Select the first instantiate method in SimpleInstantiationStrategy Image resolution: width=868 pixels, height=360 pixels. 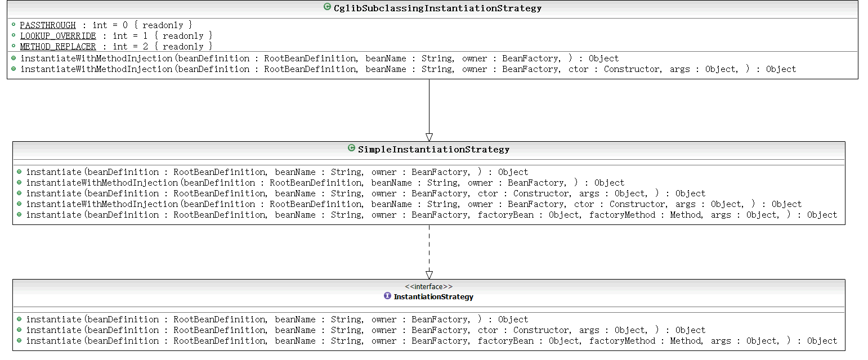(277, 172)
